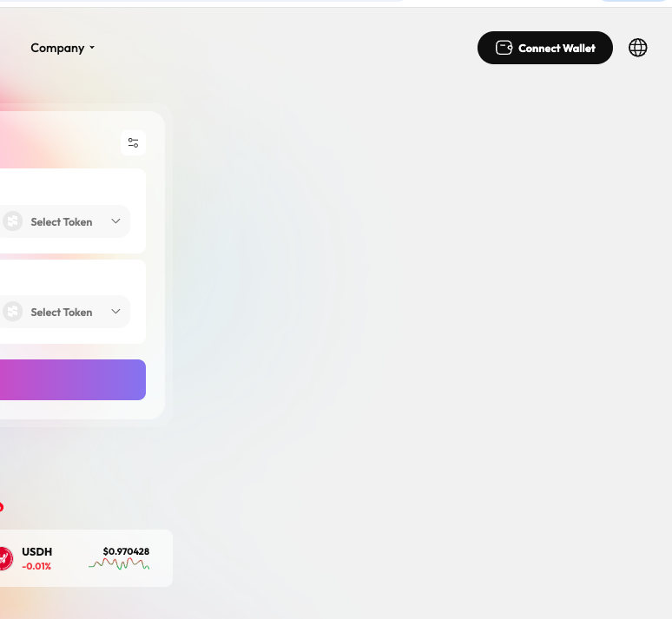Click the bottom Select Token label

(62, 312)
